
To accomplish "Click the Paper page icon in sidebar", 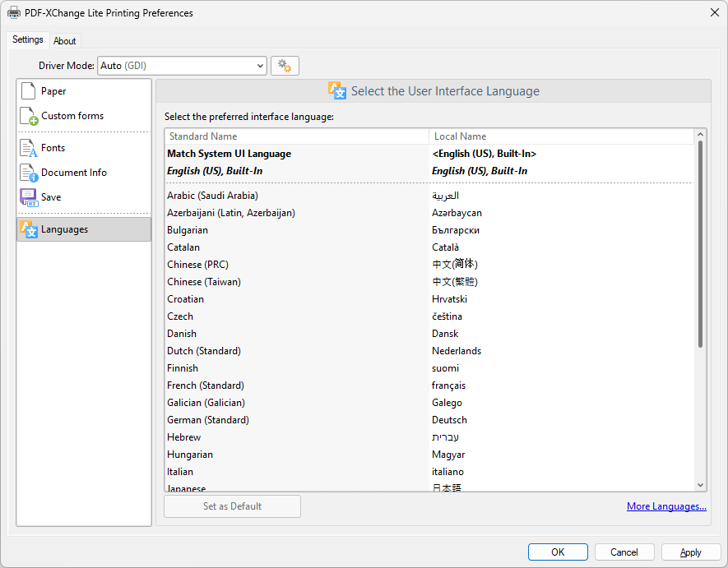I will click(29, 91).
